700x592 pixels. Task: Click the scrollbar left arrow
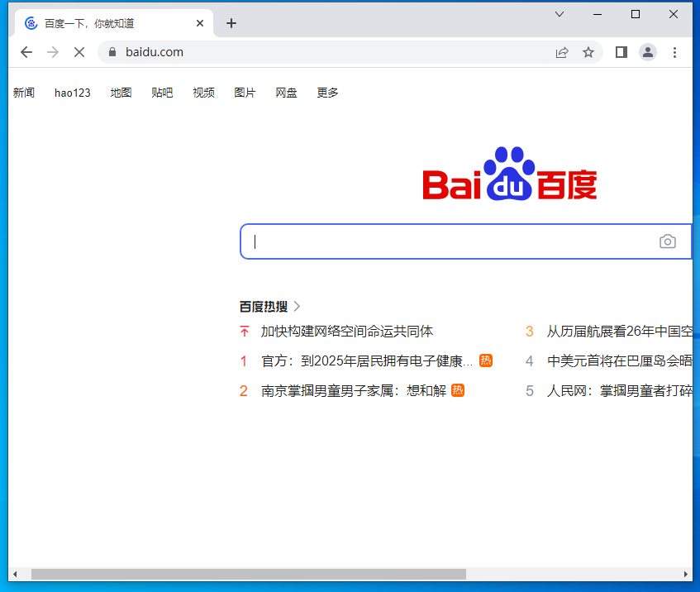click(x=15, y=574)
